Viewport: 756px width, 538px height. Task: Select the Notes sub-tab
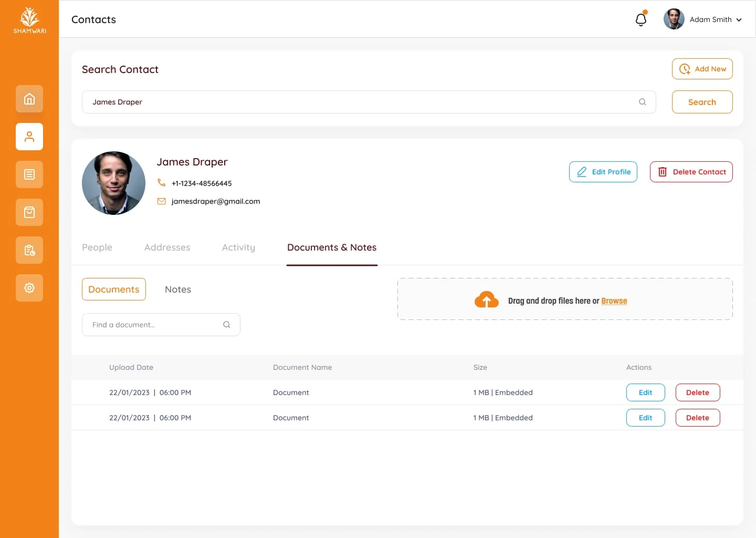click(178, 289)
